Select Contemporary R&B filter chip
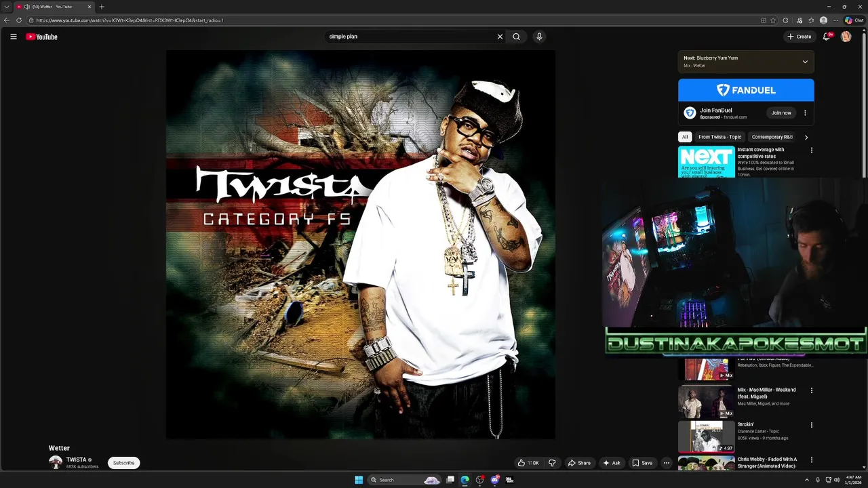Image resolution: width=868 pixels, height=488 pixels. [772, 137]
